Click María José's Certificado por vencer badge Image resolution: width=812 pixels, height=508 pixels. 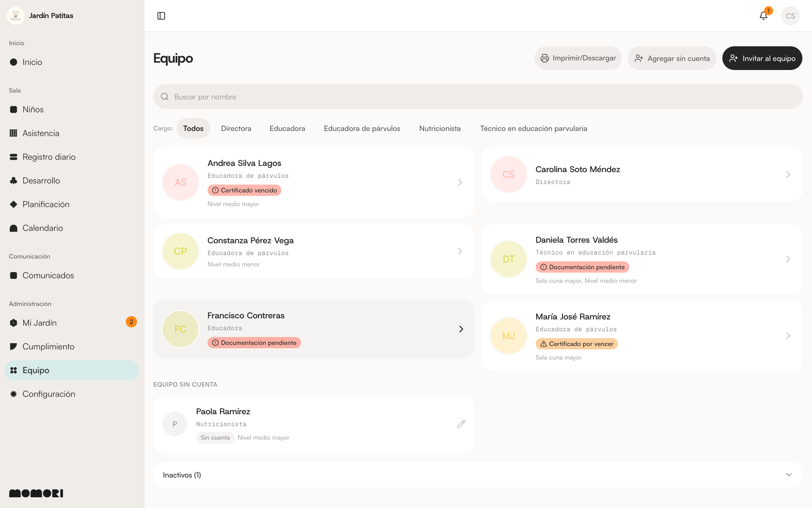(x=577, y=344)
